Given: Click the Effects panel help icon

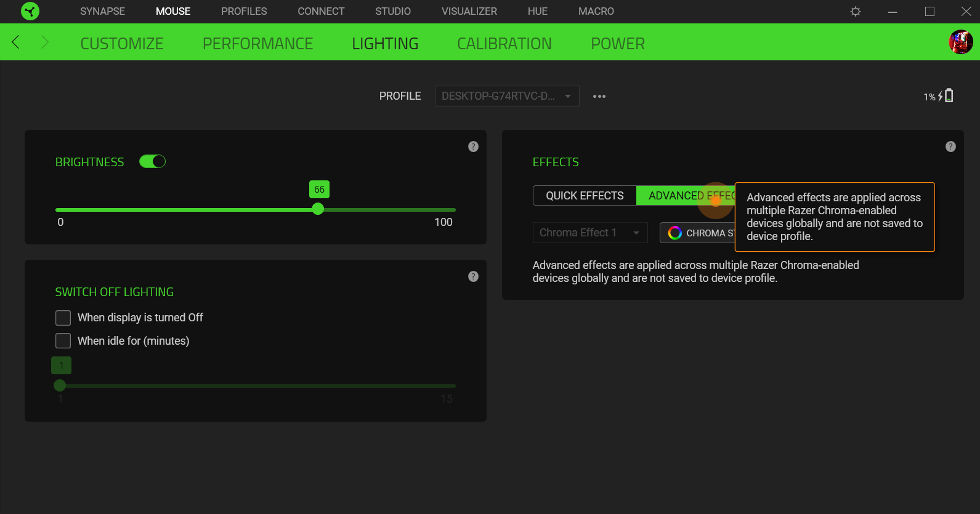Looking at the screenshot, I should click(950, 147).
